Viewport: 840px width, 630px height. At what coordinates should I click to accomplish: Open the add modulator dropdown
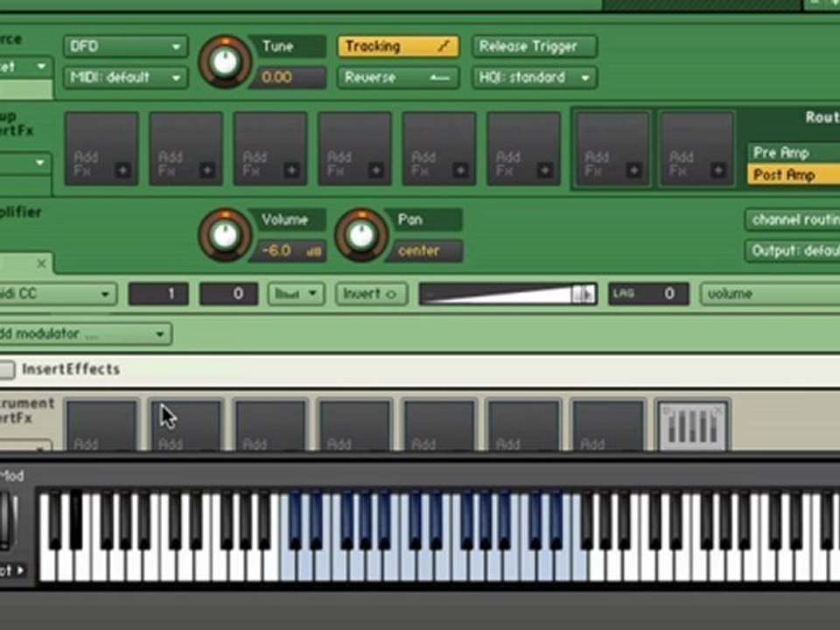coord(85,333)
